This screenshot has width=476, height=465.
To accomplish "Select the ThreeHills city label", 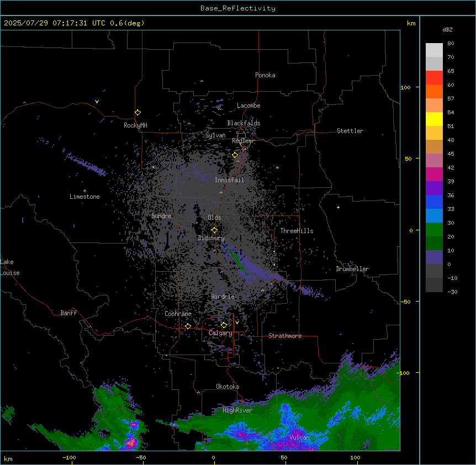I will pyautogui.click(x=297, y=231).
